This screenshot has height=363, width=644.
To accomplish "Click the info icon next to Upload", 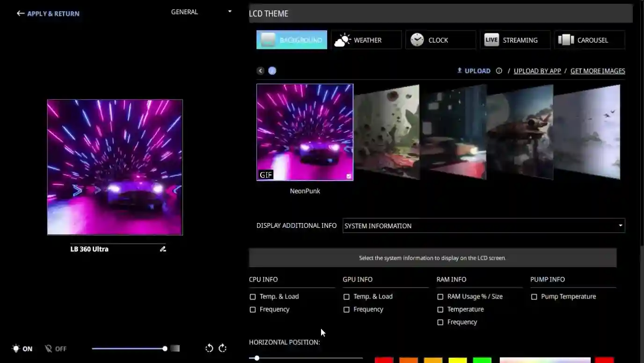I will tap(499, 71).
